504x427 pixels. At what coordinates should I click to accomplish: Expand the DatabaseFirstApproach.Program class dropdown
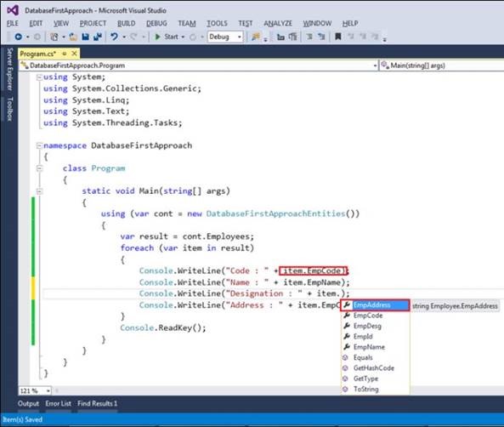click(x=375, y=65)
